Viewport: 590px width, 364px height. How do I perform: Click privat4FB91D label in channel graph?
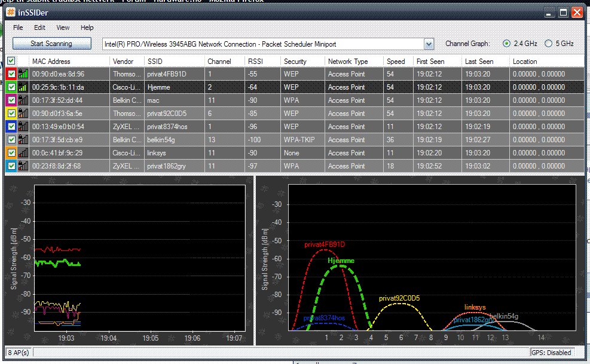325,244
